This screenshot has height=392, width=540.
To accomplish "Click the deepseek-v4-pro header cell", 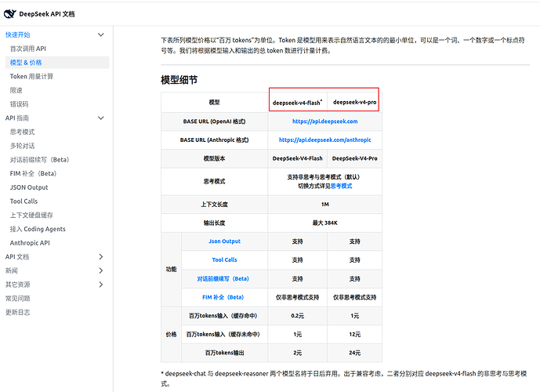I will click(x=354, y=102).
